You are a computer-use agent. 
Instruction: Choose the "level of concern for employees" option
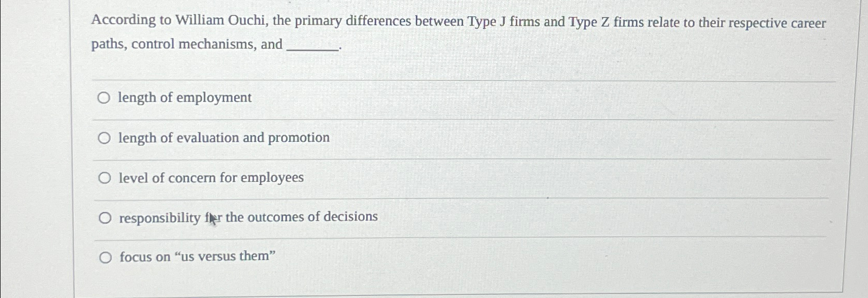105,177
